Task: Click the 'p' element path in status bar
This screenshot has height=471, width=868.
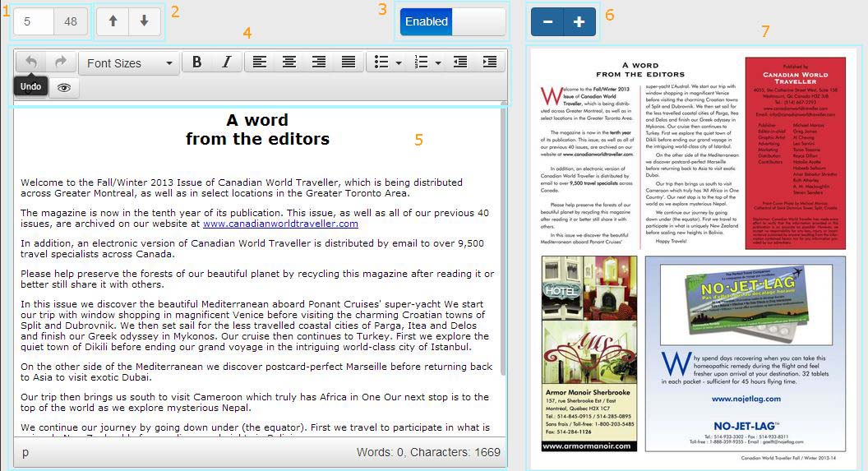Action: (x=25, y=452)
